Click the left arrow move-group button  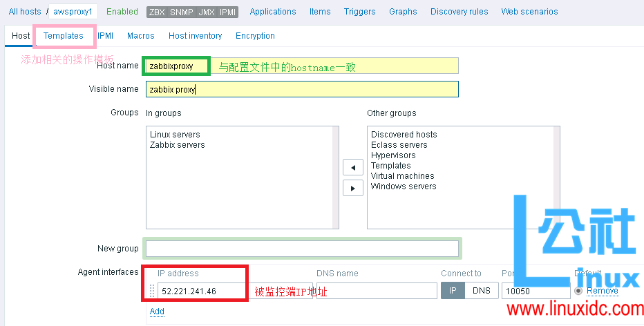click(x=353, y=168)
